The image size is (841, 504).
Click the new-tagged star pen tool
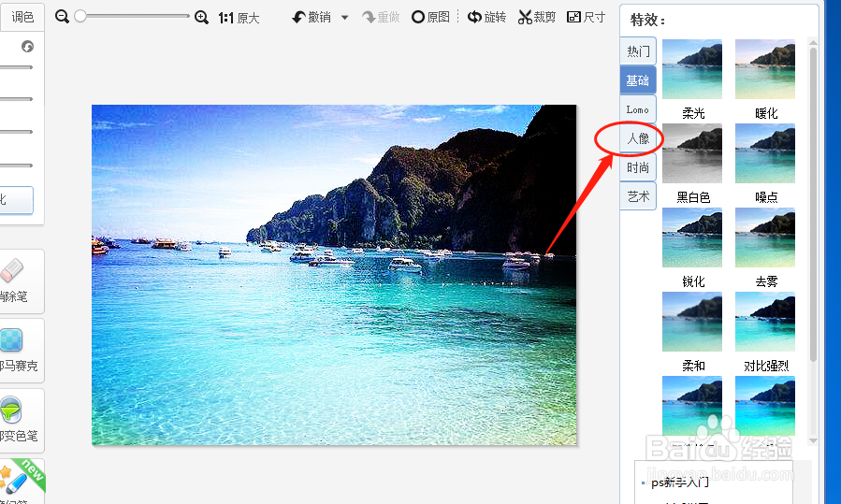(x=22, y=481)
